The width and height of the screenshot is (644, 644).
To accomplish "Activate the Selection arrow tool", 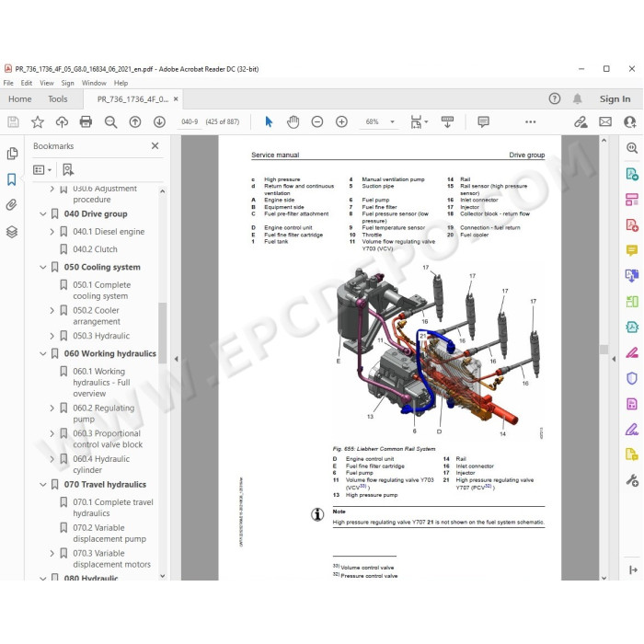I will click(269, 122).
